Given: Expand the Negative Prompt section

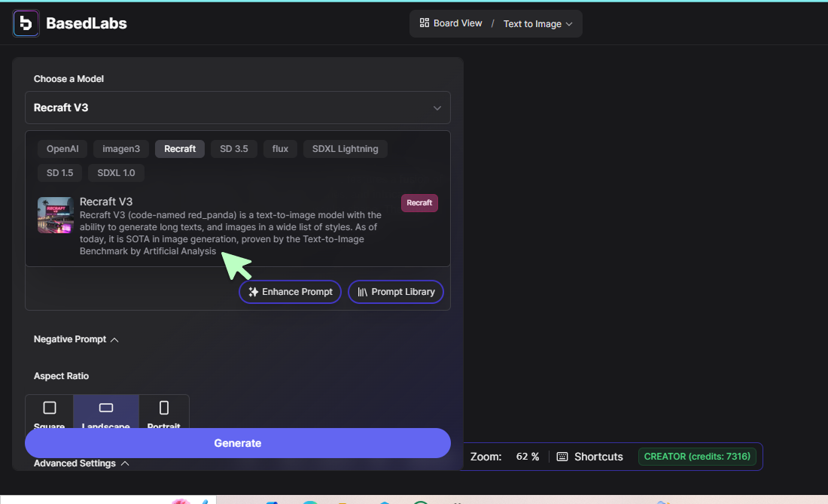Looking at the screenshot, I should tap(76, 339).
